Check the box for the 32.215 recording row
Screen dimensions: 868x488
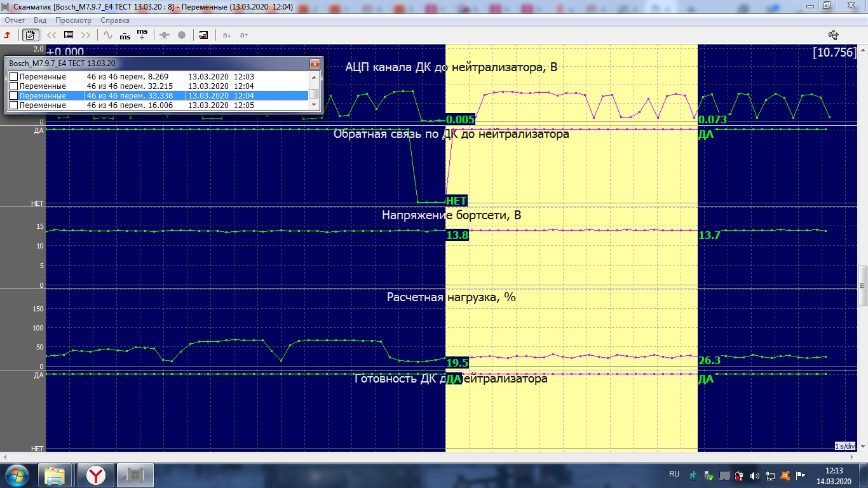point(13,86)
